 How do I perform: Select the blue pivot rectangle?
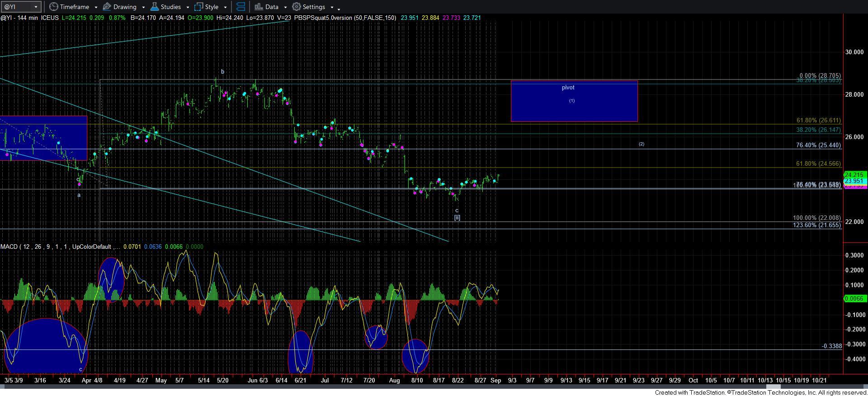[x=574, y=111]
